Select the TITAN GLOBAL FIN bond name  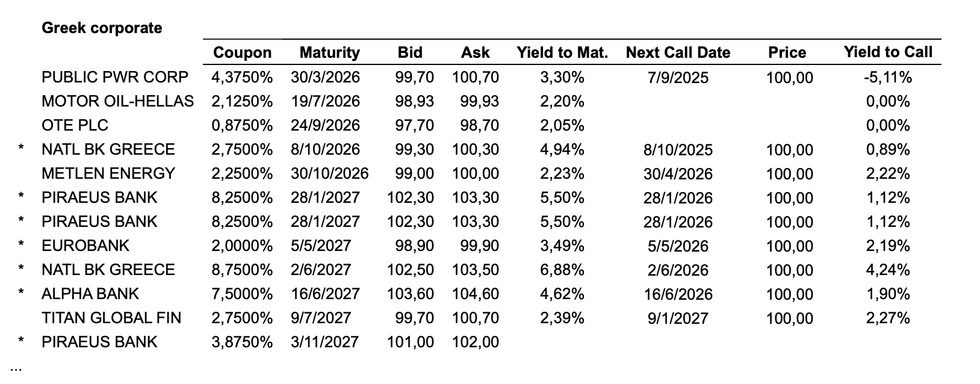[x=111, y=318]
